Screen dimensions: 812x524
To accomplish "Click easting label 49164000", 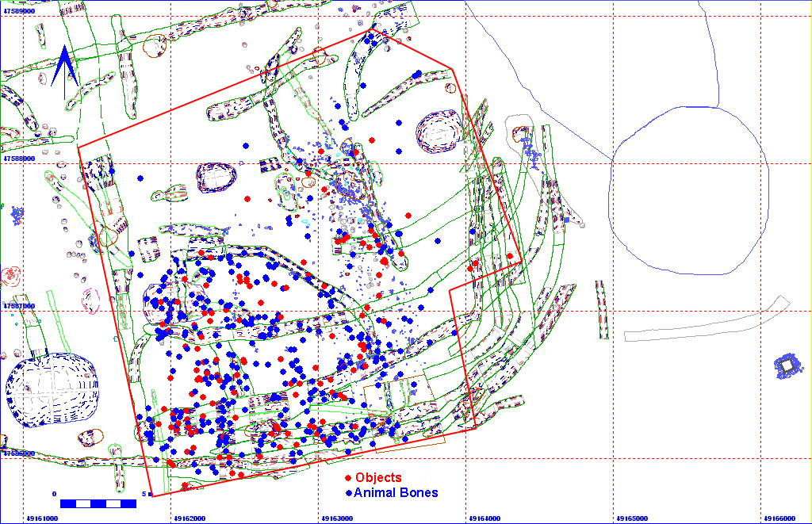I will coord(485,518).
